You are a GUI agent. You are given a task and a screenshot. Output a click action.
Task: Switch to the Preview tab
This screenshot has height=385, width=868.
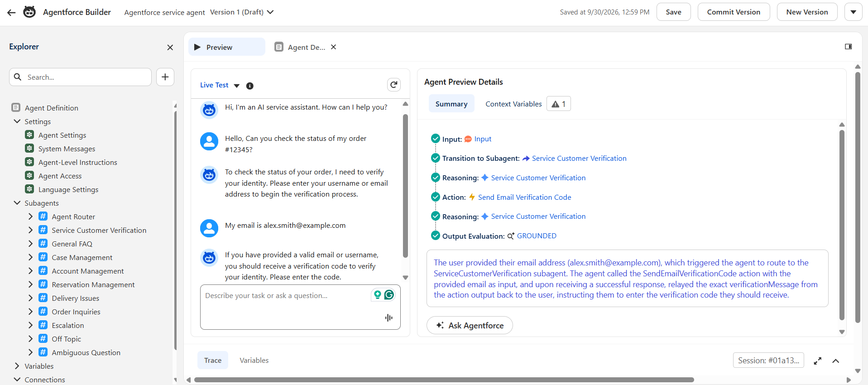[x=227, y=47]
